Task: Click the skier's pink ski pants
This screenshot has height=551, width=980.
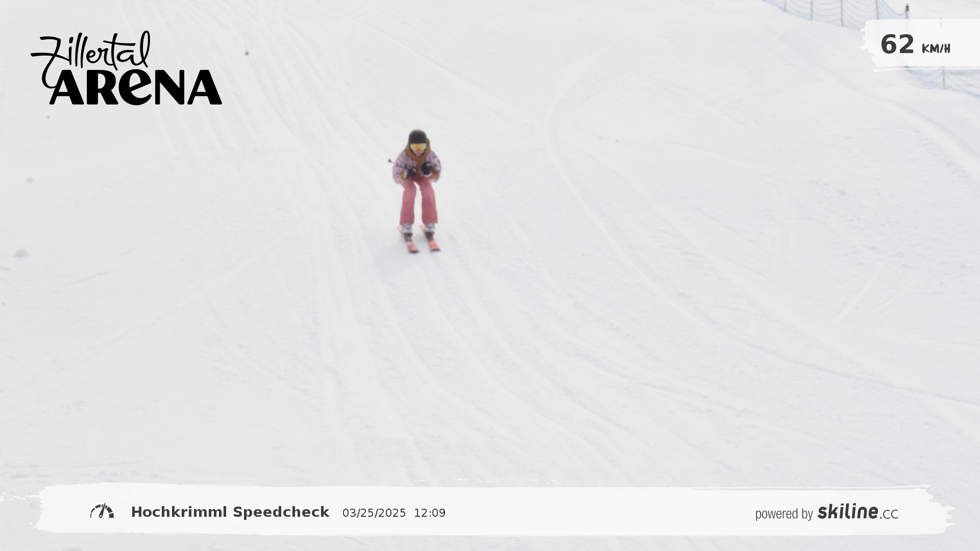Action: click(419, 202)
